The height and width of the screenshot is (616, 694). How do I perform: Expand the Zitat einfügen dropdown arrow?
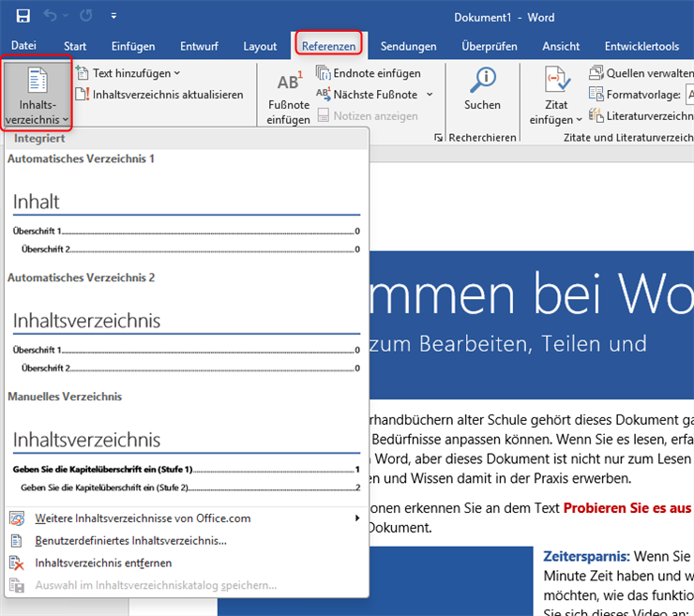click(x=579, y=119)
